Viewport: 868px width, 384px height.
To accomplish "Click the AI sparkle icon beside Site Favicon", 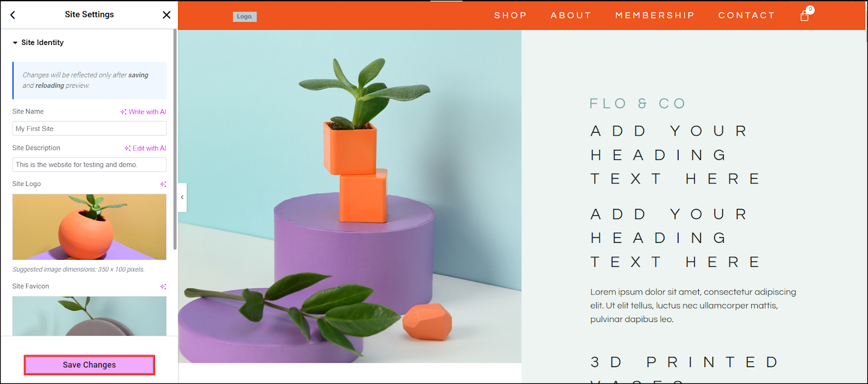I will 163,286.
